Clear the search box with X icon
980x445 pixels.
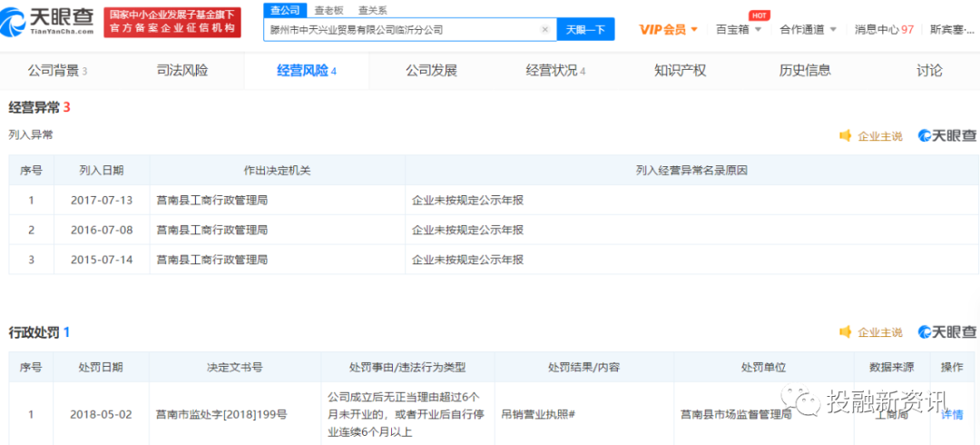coord(544,29)
